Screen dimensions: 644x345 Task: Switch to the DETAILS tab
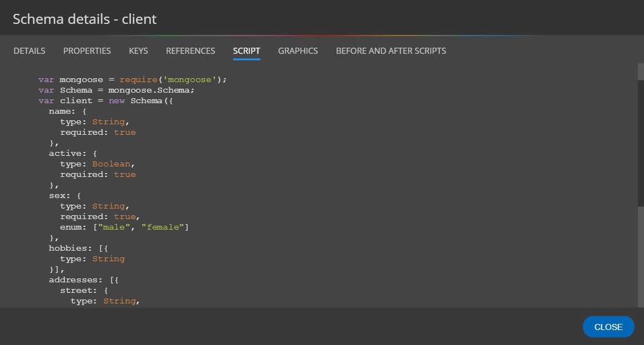[29, 51]
